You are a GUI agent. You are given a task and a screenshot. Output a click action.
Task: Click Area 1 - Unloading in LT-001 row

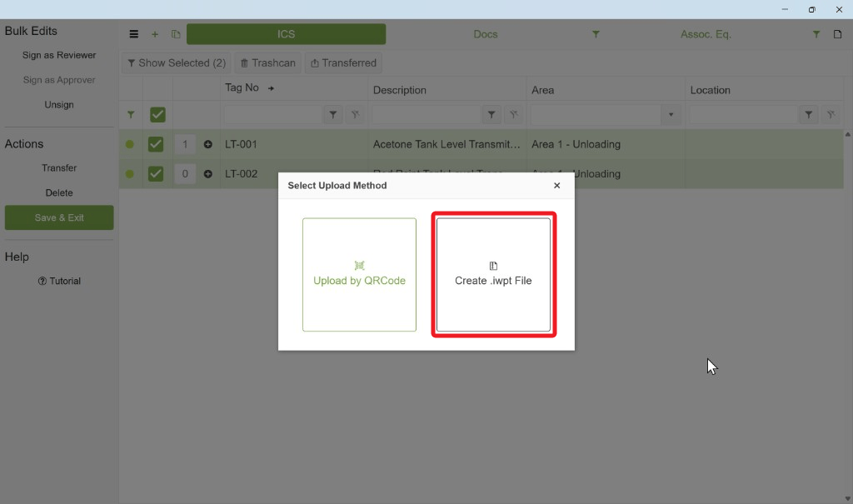pyautogui.click(x=576, y=144)
